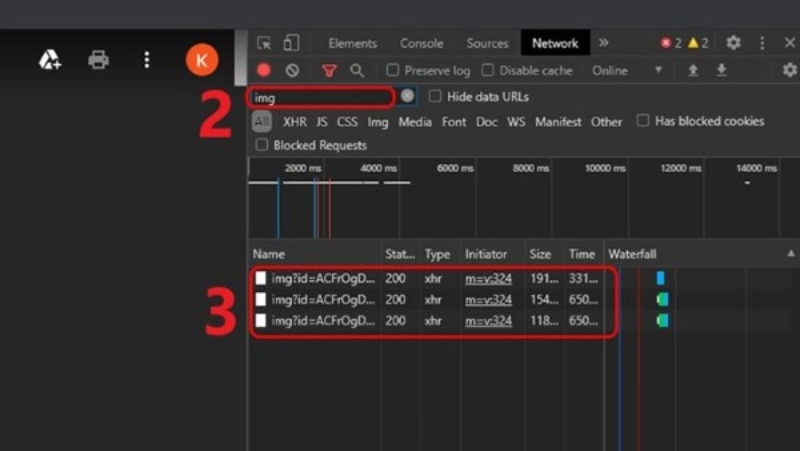The height and width of the screenshot is (451, 800).
Task: Filter requests by Font
Action: coord(454,122)
